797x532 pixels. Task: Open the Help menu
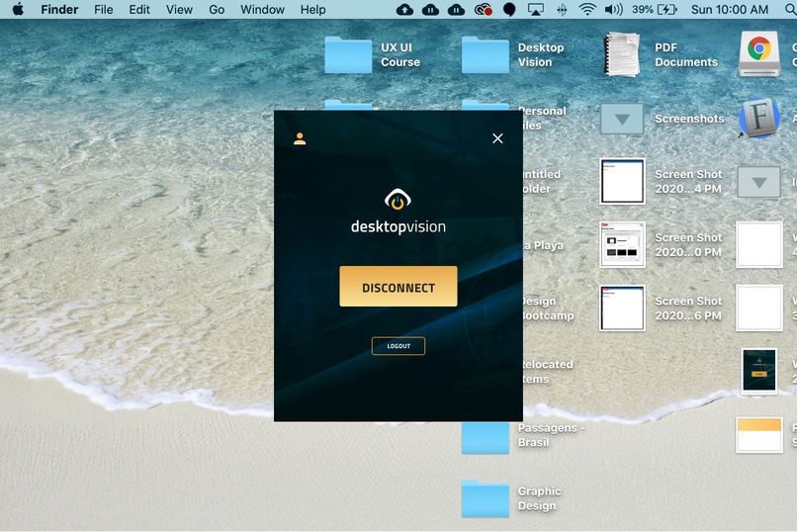click(x=312, y=10)
